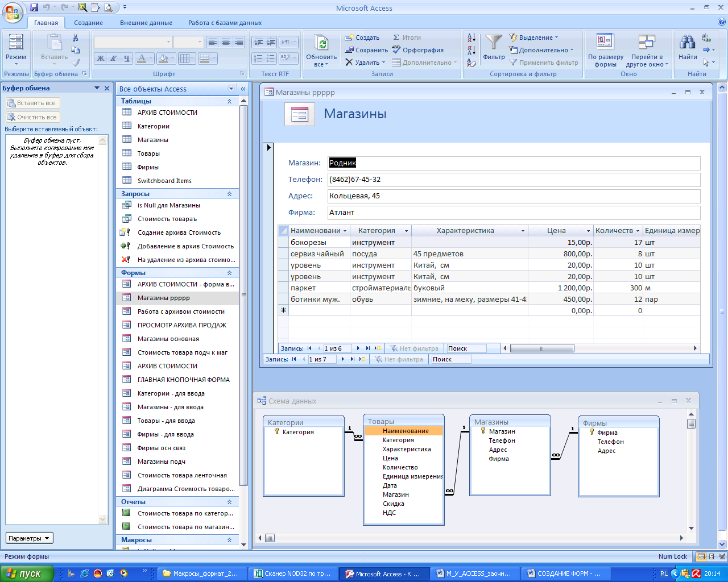
Task: Toggle left text alignment button
Action: pos(213,42)
